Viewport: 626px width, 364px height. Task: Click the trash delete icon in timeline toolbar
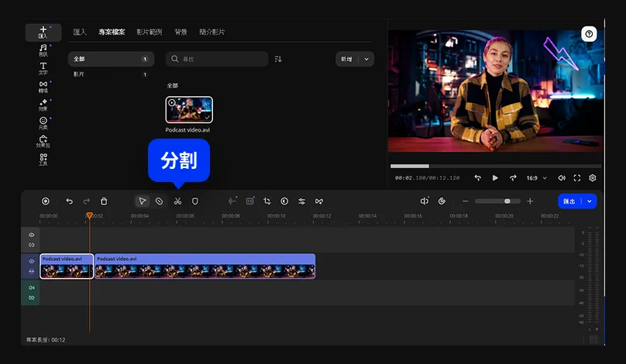(104, 201)
